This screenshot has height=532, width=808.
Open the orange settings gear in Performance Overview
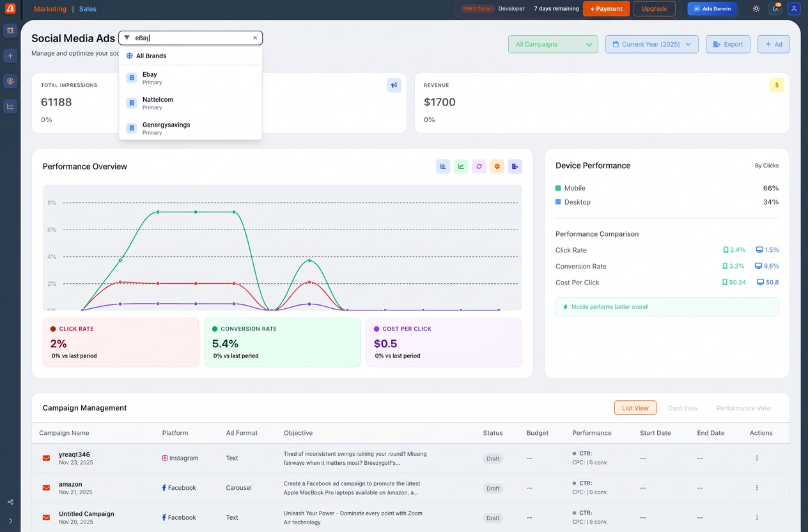tap(497, 166)
